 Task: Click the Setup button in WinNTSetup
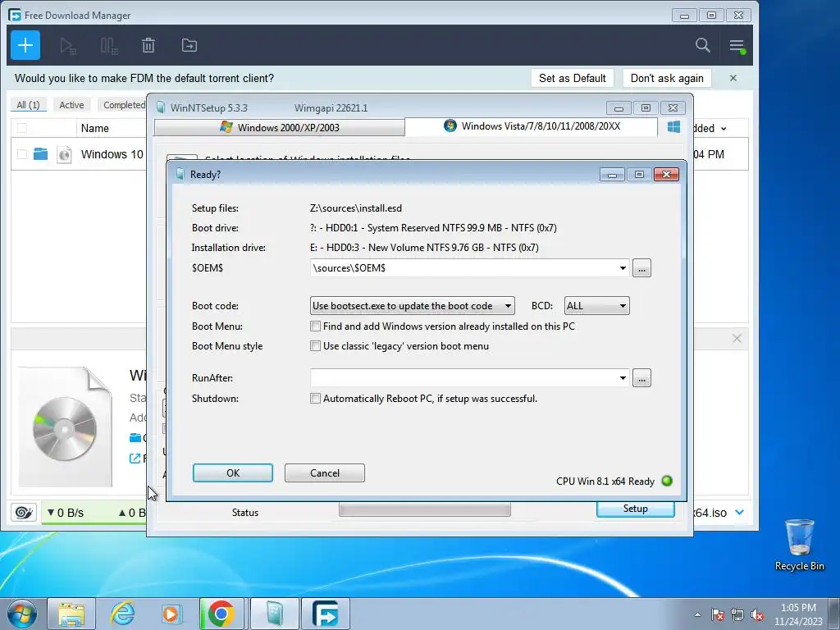636,509
